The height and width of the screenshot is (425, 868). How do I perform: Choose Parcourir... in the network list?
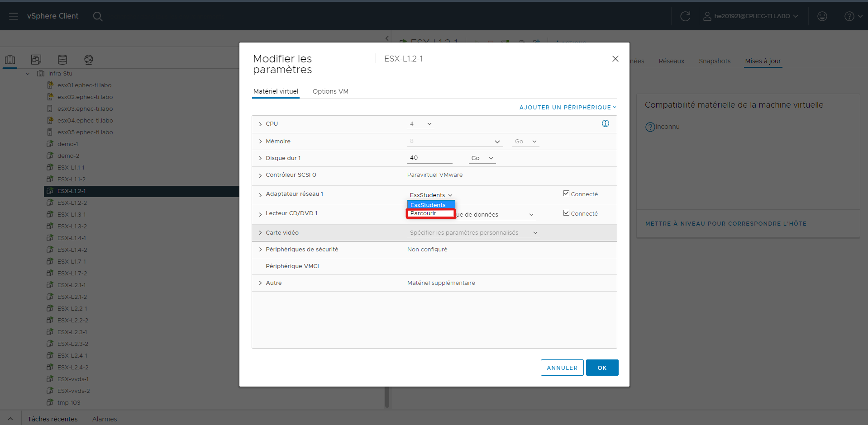431,213
